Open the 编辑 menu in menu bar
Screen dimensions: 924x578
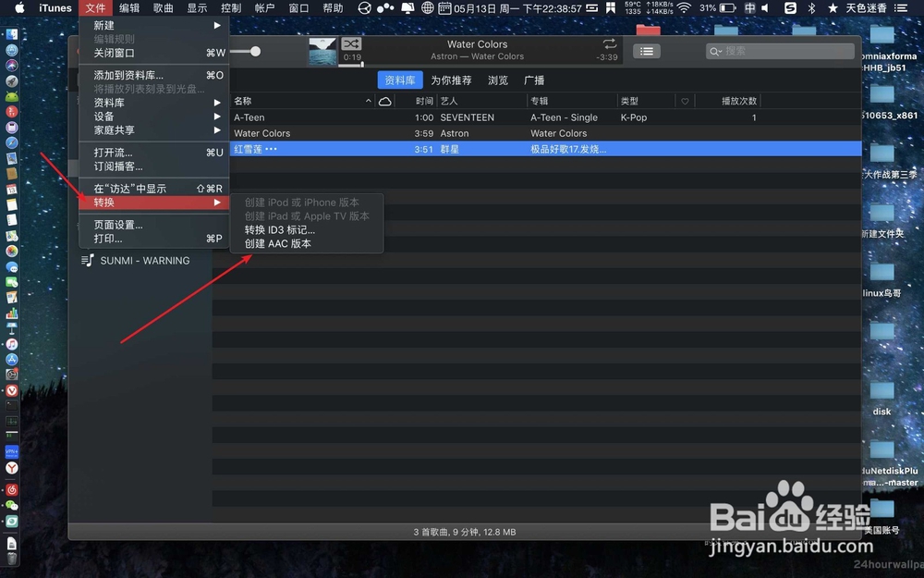pos(129,7)
